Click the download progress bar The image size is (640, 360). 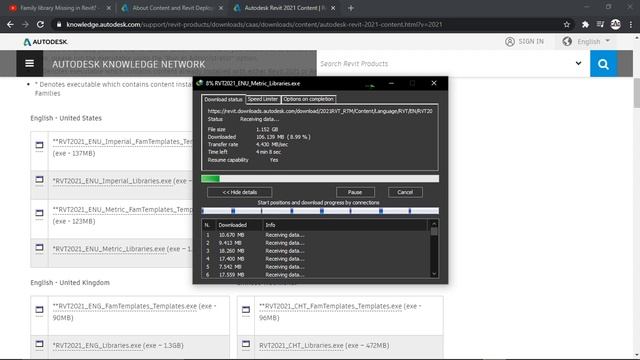click(x=320, y=178)
